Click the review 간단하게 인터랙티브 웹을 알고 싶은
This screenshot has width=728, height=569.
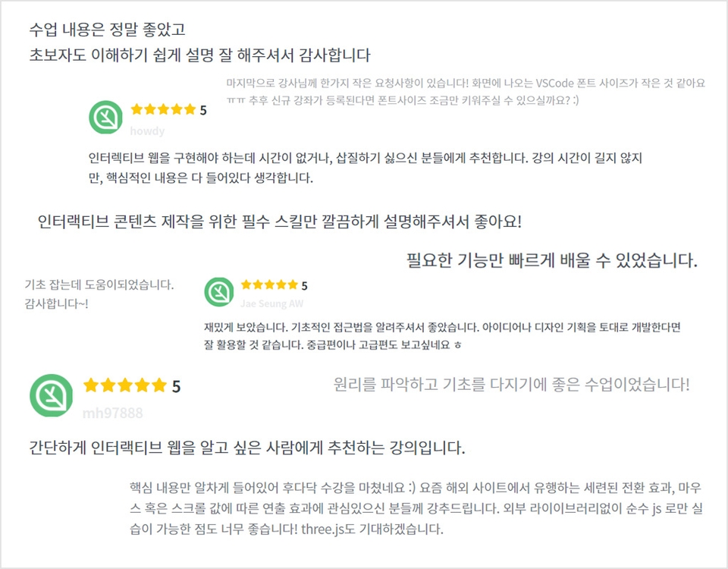coord(247,448)
